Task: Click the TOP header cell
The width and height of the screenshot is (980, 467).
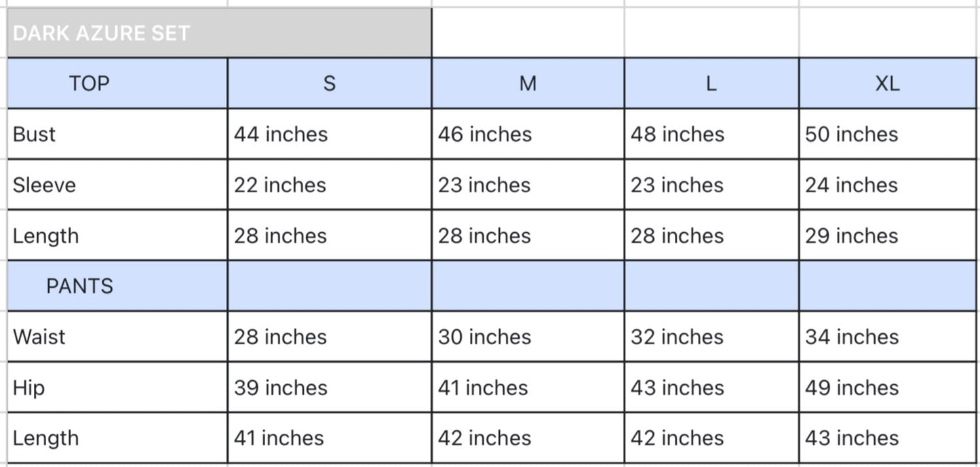Action: pyautogui.click(x=117, y=83)
